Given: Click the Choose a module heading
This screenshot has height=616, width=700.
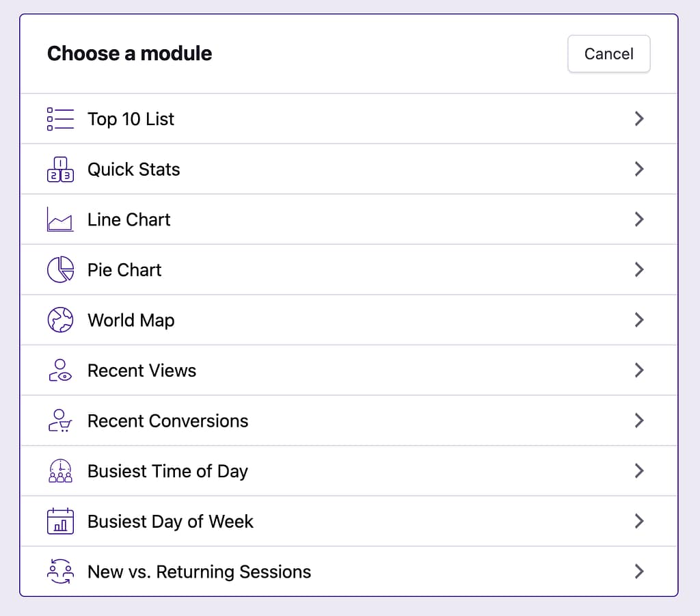Looking at the screenshot, I should click(x=129, y=53).
